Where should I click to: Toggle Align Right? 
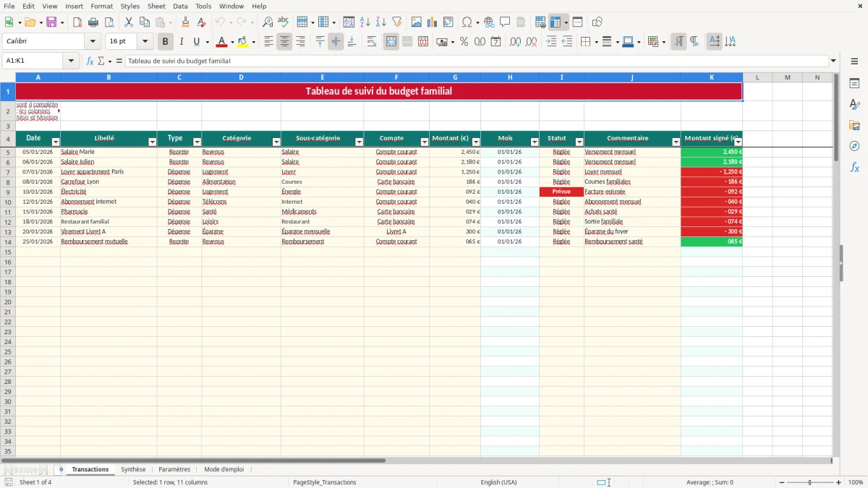[x=300, y=42]
